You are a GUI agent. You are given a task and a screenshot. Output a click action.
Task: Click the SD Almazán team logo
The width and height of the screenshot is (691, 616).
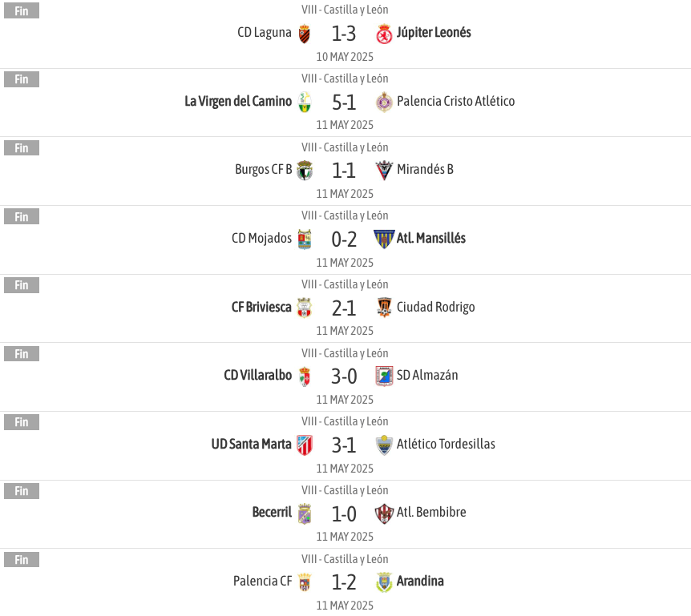[384, 376]
